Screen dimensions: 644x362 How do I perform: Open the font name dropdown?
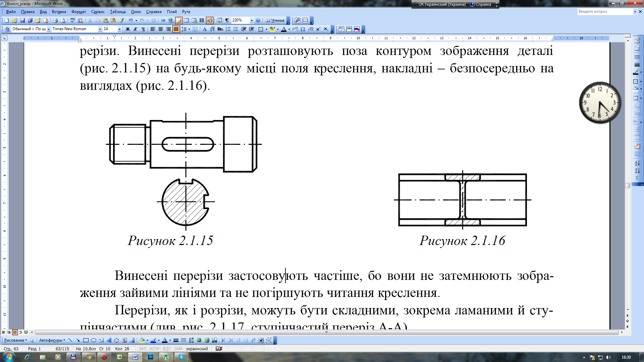click(x=100, y=29)
